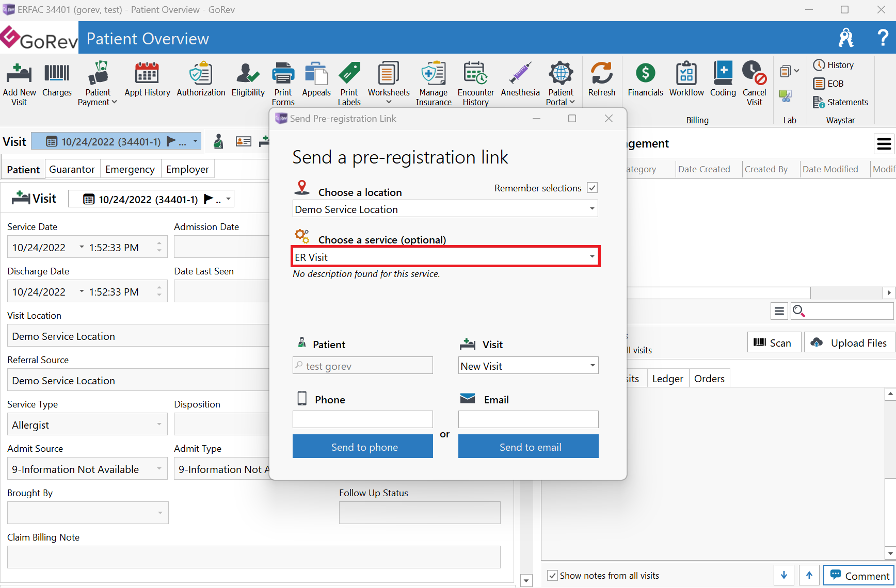Click document list horizontal scrollbar
This screenshot has height=588, width=896.
tap(719, 293)
